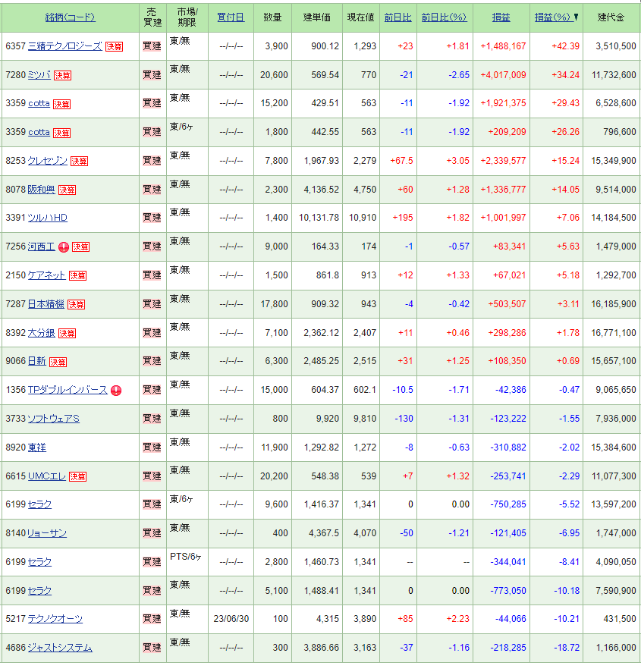Screen dimensions: 641x672
Task: Click the +4,017,009 profit value
Action: tap(503, 75)
